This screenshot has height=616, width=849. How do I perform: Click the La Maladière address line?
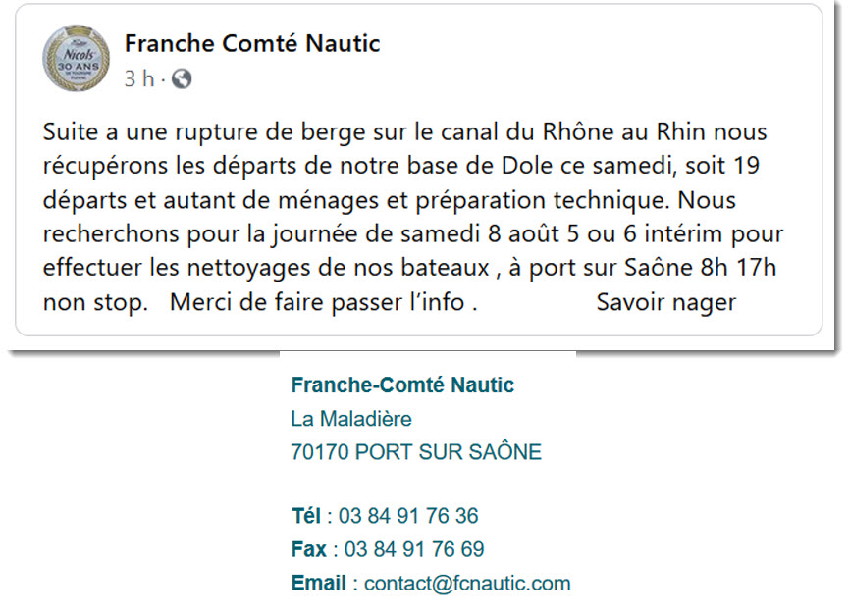point(350,419)
